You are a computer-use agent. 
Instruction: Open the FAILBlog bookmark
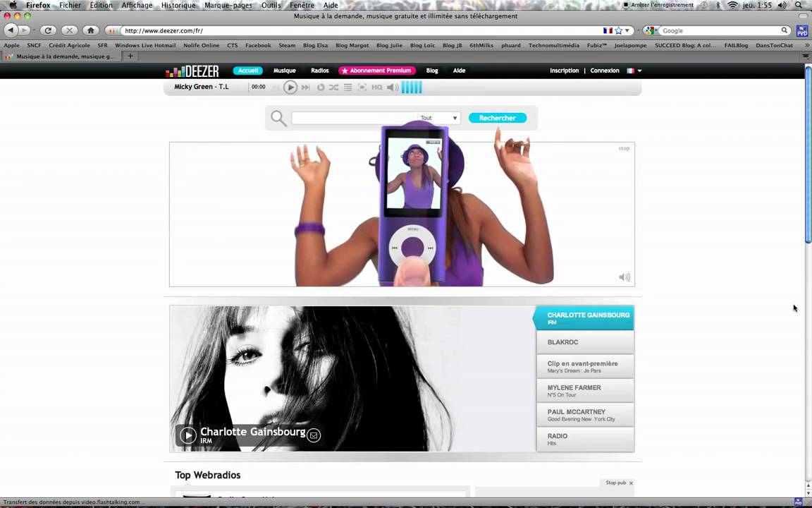pos(736,46)
